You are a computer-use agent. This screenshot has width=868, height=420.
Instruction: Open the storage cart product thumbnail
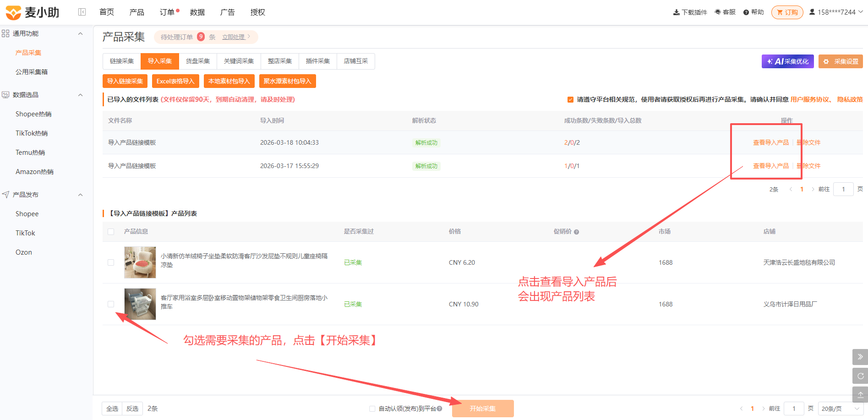click(x=140, y=304)
